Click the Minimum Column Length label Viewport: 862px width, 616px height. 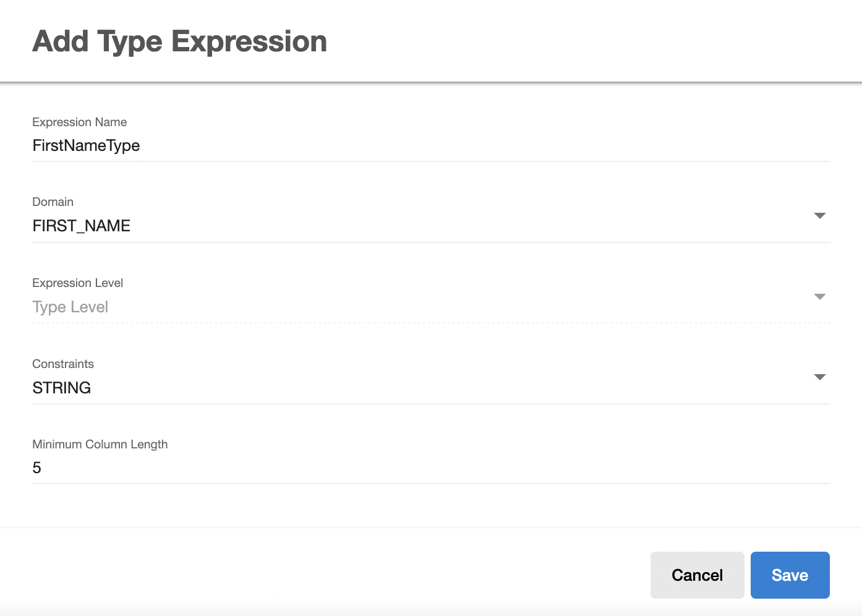[100, 445]
